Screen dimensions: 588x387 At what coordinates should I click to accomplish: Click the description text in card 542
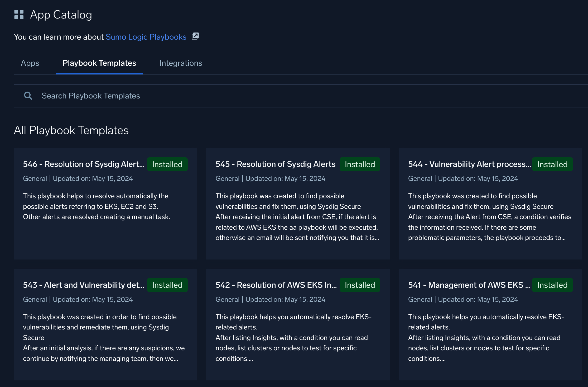click(293, 338)
